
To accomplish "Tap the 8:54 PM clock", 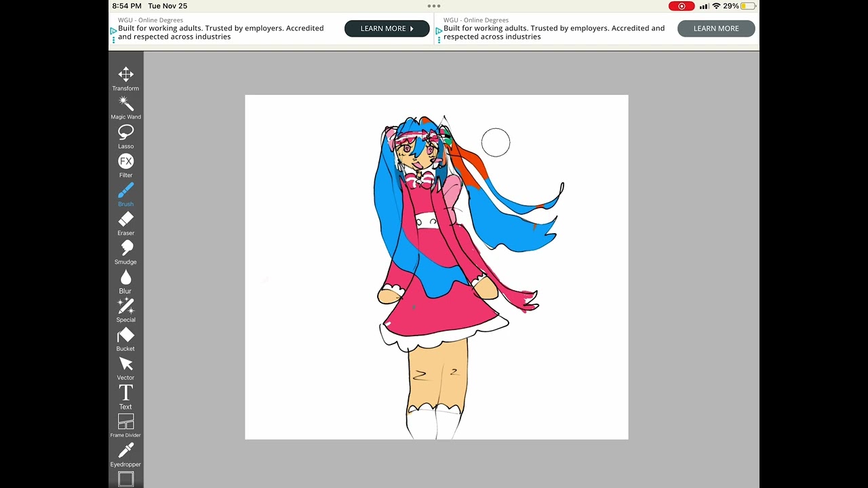I will [126, 6].
